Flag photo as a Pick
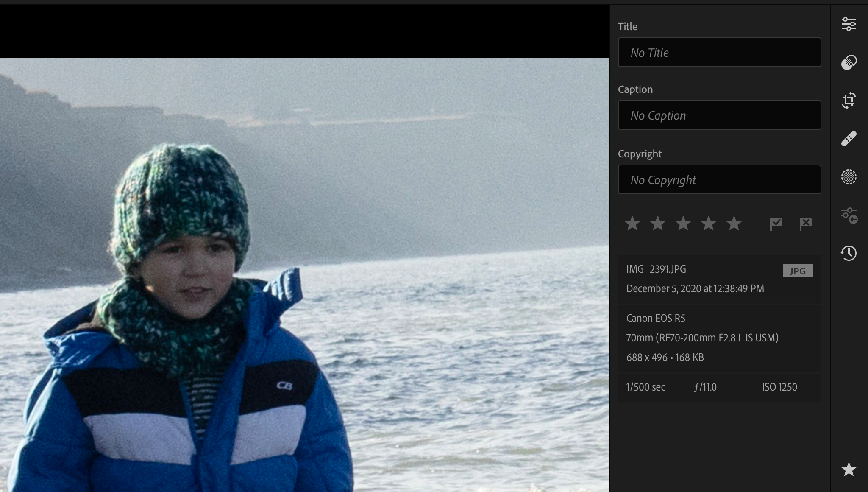The width and height of the screenshot is (868, 492). pos(776,224)
